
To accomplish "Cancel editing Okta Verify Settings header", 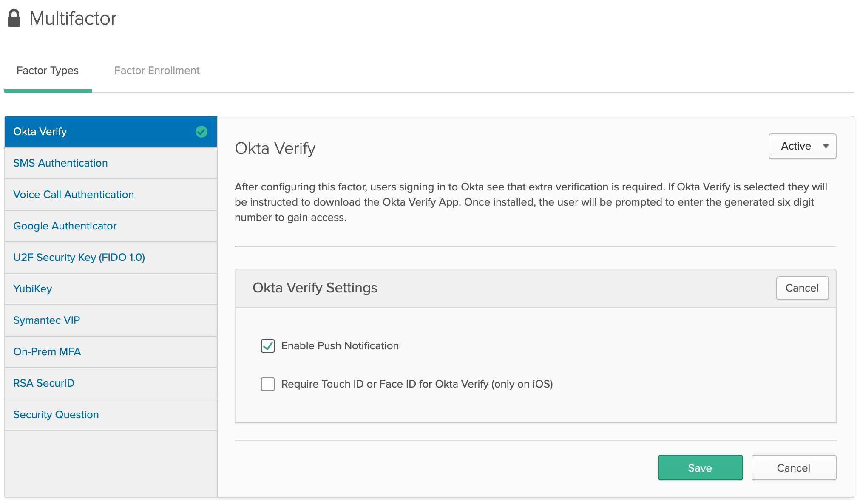I will click(x=802, y=288).
